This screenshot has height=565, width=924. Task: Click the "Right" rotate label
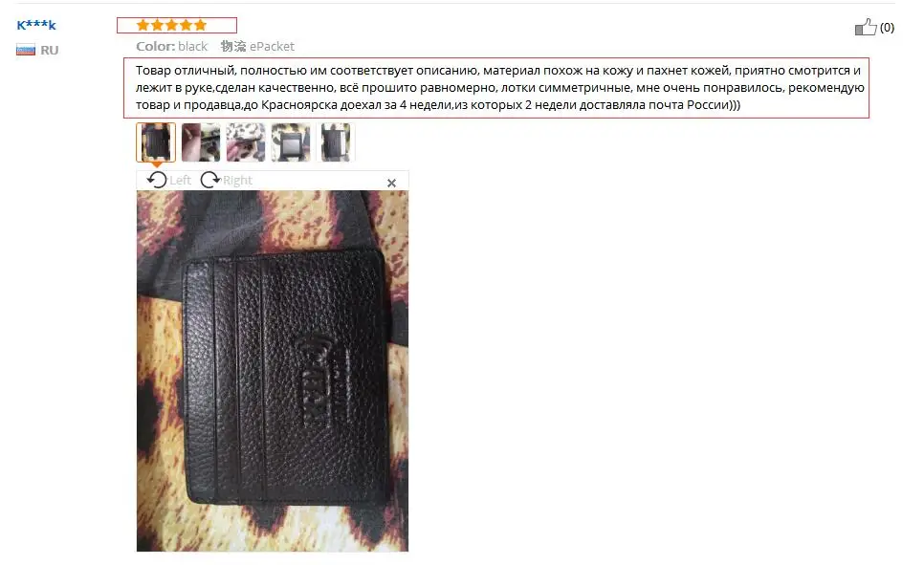tap(237, 181)
